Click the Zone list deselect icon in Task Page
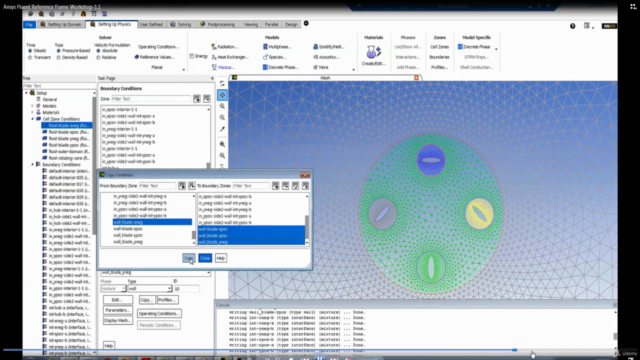 (x=207, y=99)
